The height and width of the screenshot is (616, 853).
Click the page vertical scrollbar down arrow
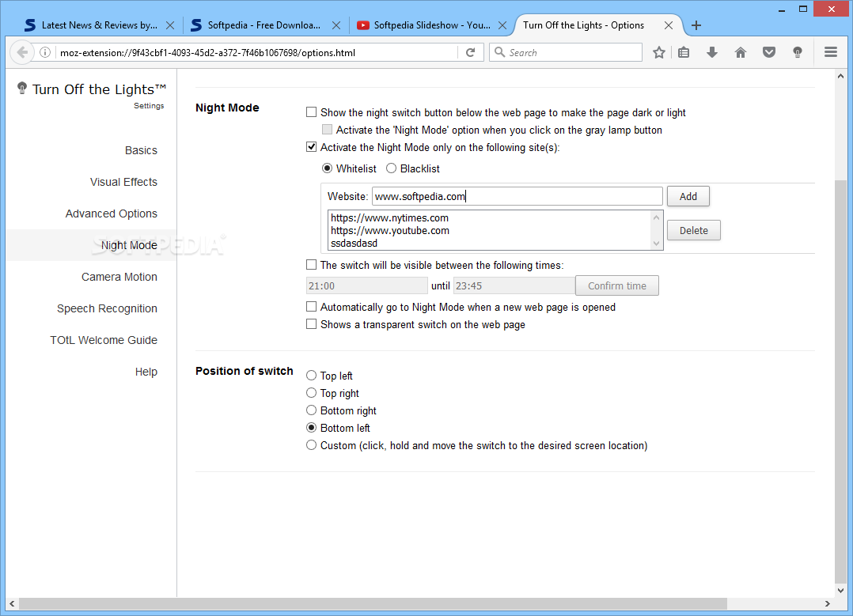(840, 590)
